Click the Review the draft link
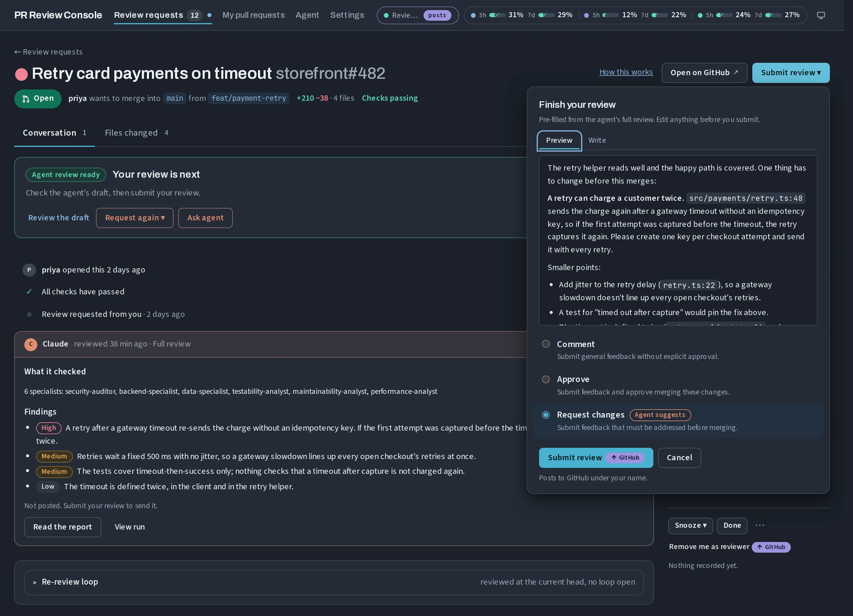This screenshot has height=616, width=853. pyautogui.click(x=59, y=218)
